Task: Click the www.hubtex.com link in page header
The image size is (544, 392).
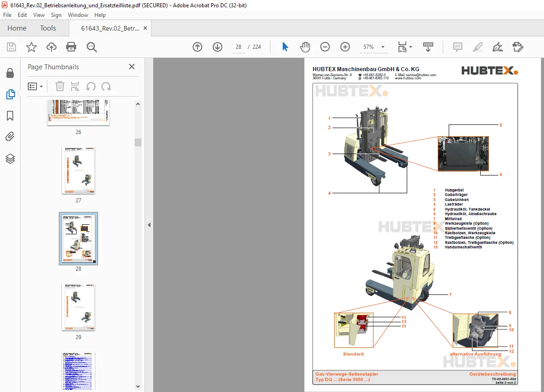Action: click(x=408, y=78)
